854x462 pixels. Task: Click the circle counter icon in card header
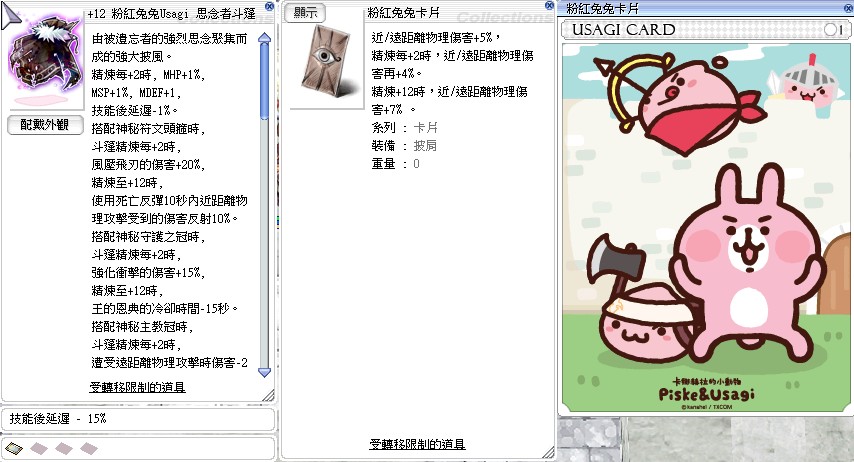click(830, 29)
